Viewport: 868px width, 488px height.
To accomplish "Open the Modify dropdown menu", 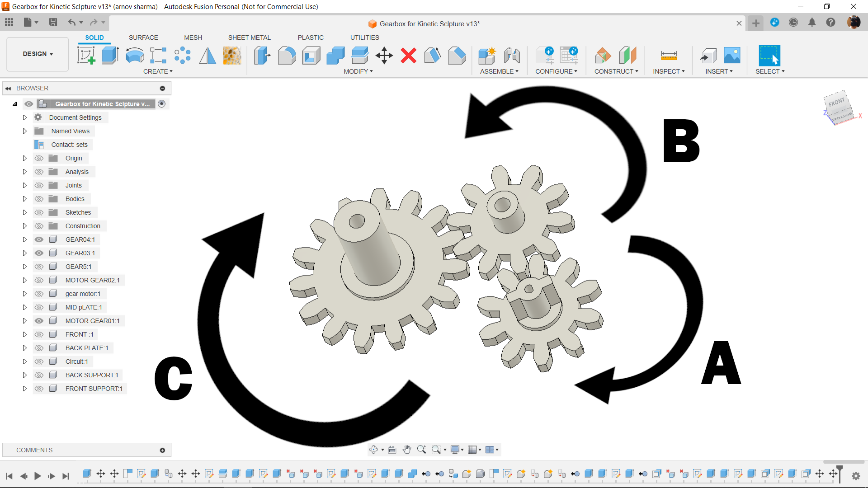I will coord(358,71).
